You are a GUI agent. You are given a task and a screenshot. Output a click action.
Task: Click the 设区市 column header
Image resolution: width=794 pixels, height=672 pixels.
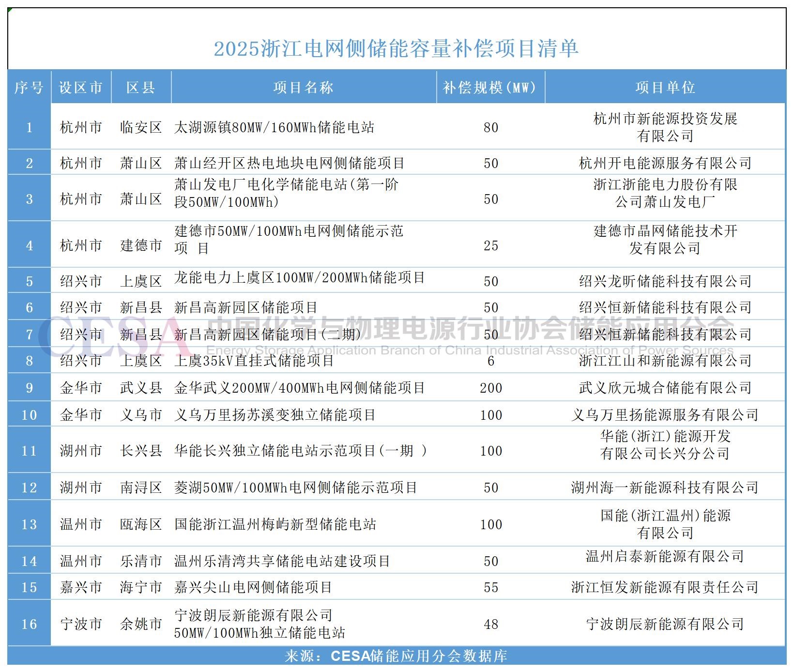81,88
